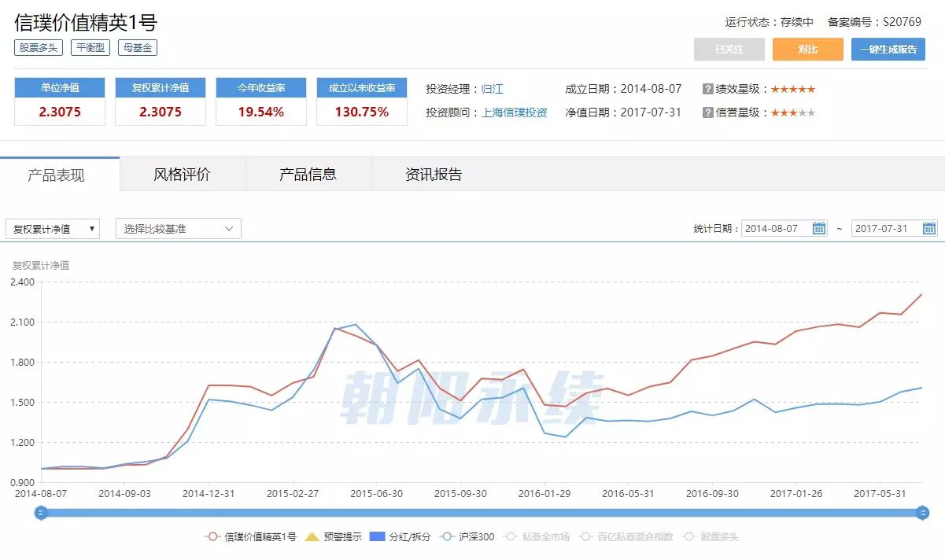
Task: Click the 信誉星级 question mark help icon
Action: (x=708, y=112)
